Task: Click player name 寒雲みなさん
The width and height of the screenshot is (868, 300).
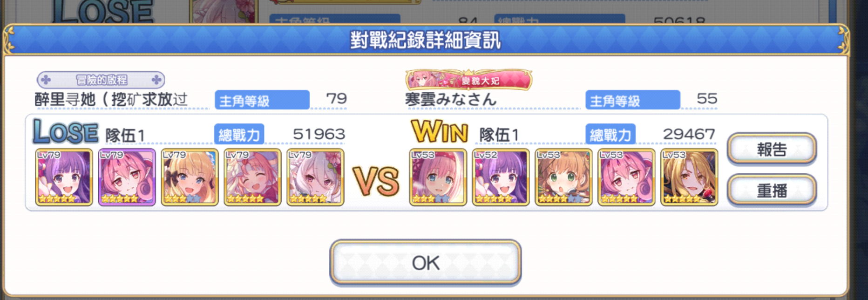Action: 450,99
